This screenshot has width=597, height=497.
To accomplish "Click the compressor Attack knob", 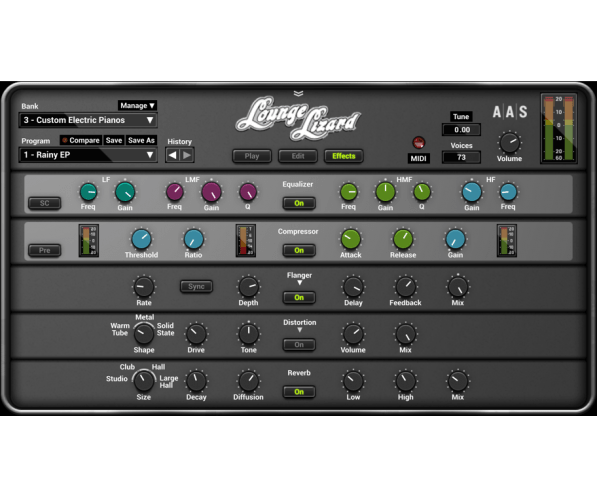I will [351, 239].
